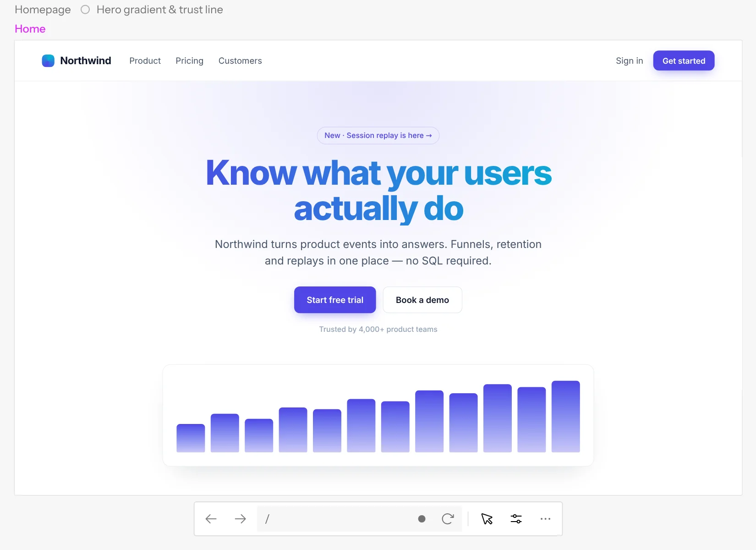Image resolution: width=756 pixels, height=550 pixels.
Task: Click the 'Know what your users' headline
Action: [x=378, y=173]
